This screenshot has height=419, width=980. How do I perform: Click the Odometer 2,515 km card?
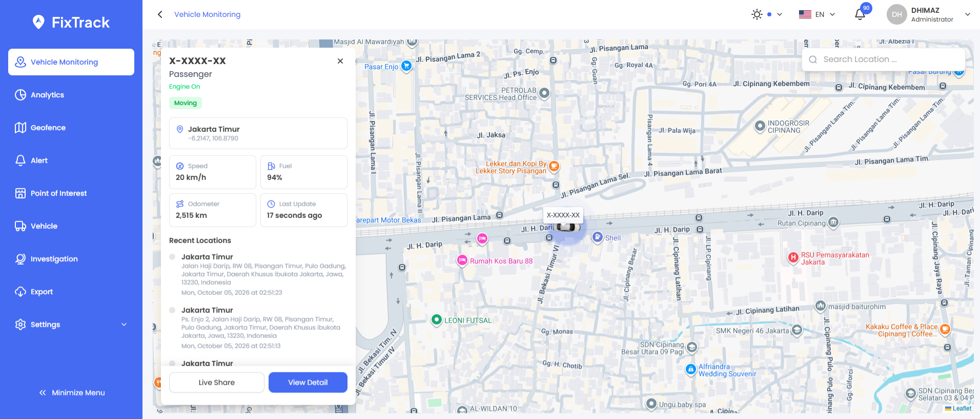(213, 210)
